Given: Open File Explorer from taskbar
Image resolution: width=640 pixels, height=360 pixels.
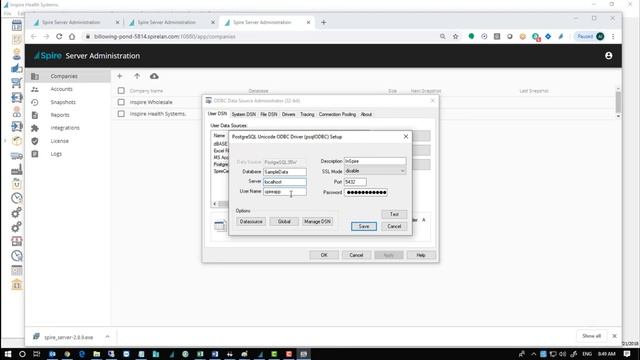Looking at the screenshot, I should (97, 354).
